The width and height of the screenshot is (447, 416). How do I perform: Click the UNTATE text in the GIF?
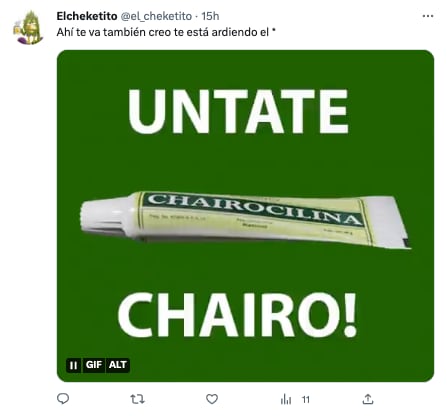[x=238, y=112]
